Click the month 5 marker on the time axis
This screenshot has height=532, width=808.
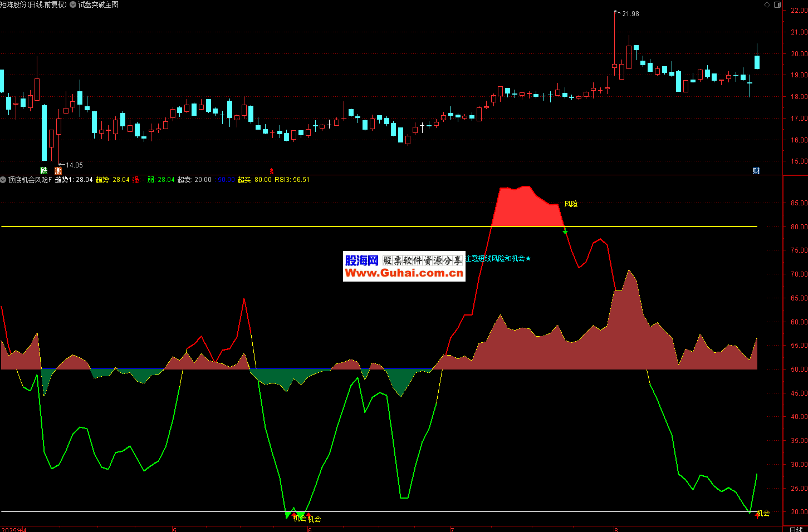[x=174, y=529]
